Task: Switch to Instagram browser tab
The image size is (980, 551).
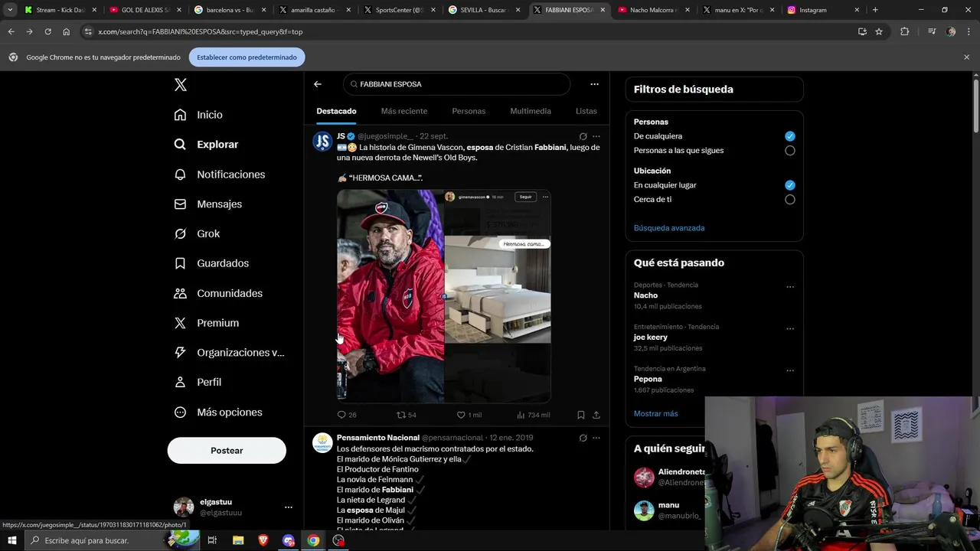Action: tap(822, 10)
